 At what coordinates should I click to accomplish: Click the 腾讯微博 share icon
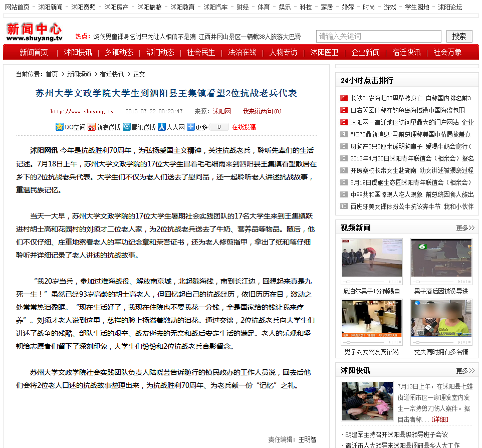pos(139,127)
